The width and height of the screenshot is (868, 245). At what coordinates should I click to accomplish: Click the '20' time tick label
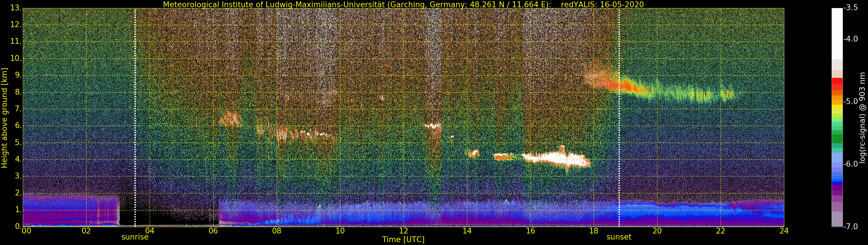coord(657,231)
